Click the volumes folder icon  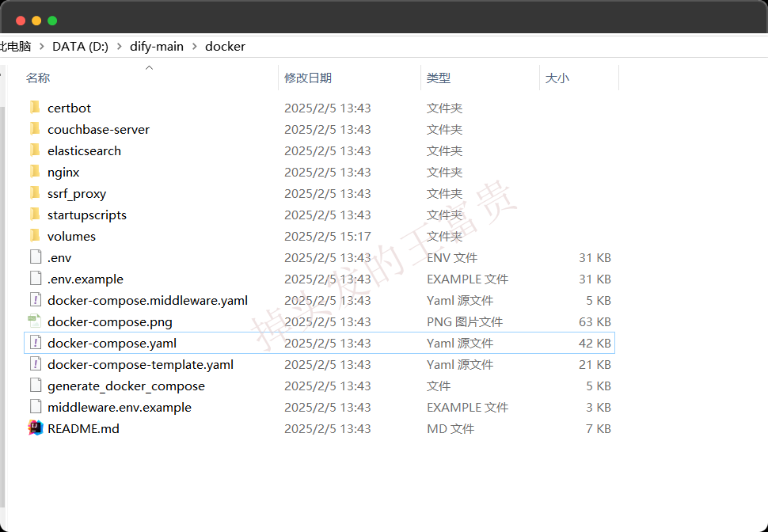pyautogui.click(x=35, y=236)
